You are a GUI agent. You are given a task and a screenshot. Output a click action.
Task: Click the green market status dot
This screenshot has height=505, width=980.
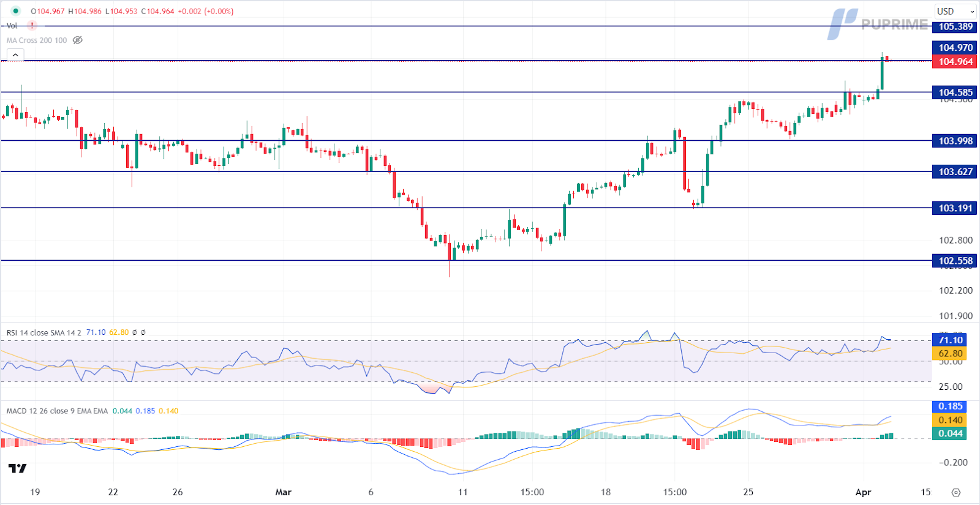point(15,11)
